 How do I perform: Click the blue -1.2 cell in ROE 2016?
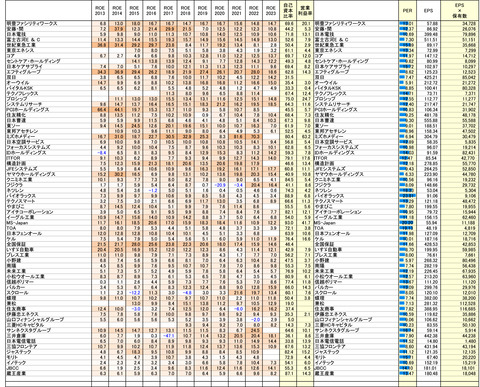click(151, 190)
